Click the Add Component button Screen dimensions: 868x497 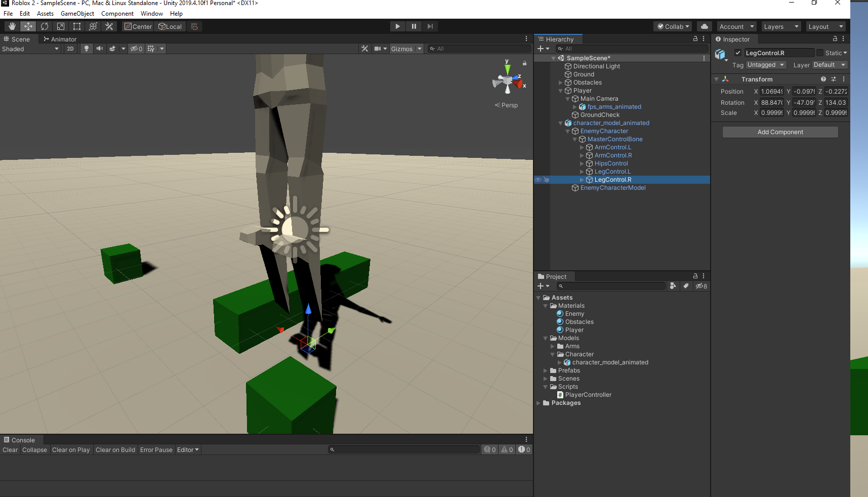coord(780,132)
